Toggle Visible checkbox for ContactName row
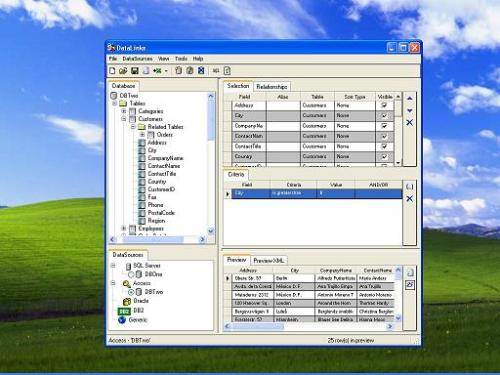Screen dimensions: 500x375 pyautogui.click(x=384, y=136)
